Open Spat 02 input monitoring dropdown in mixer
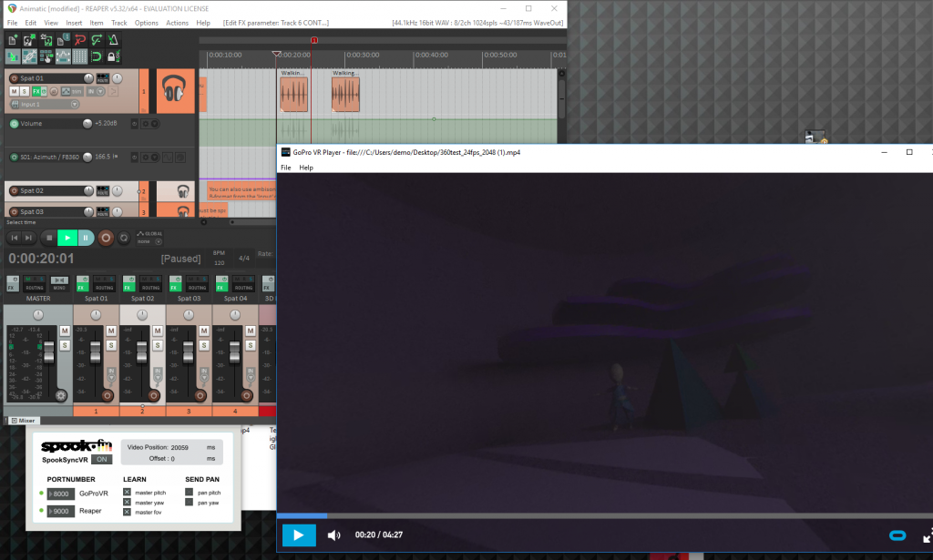933x560 pixels. 158,374
